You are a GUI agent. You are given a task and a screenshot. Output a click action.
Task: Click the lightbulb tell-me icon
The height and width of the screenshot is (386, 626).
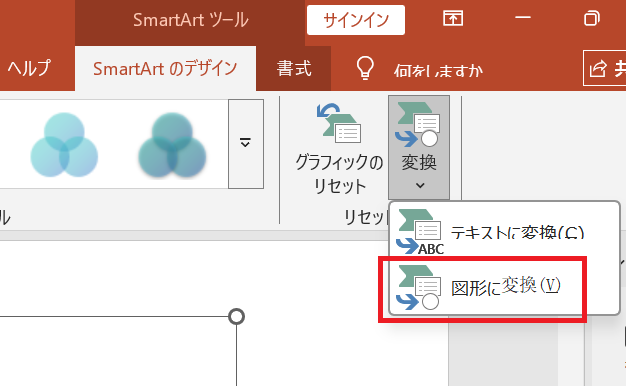tap(365, 68)
